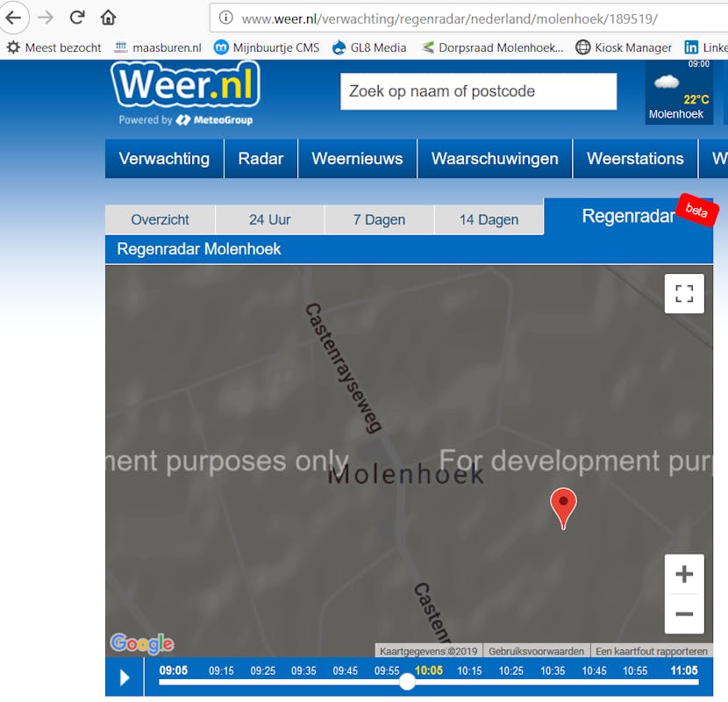
Task: Open the Verwachting menu
Action: click(164, 159)
